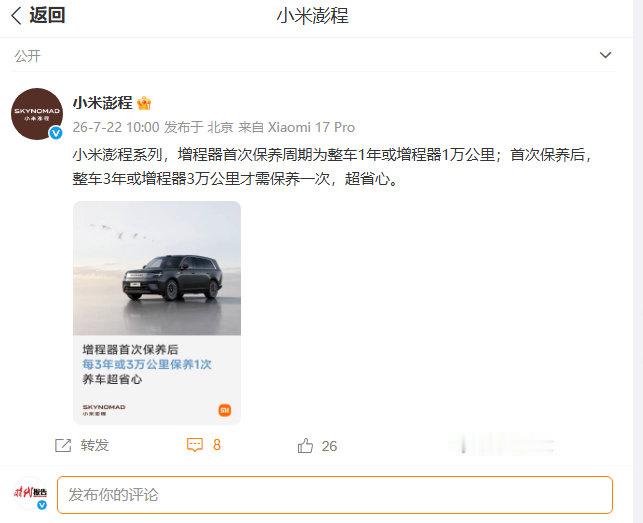Click the orange Mi logo in image

point(225,410)
